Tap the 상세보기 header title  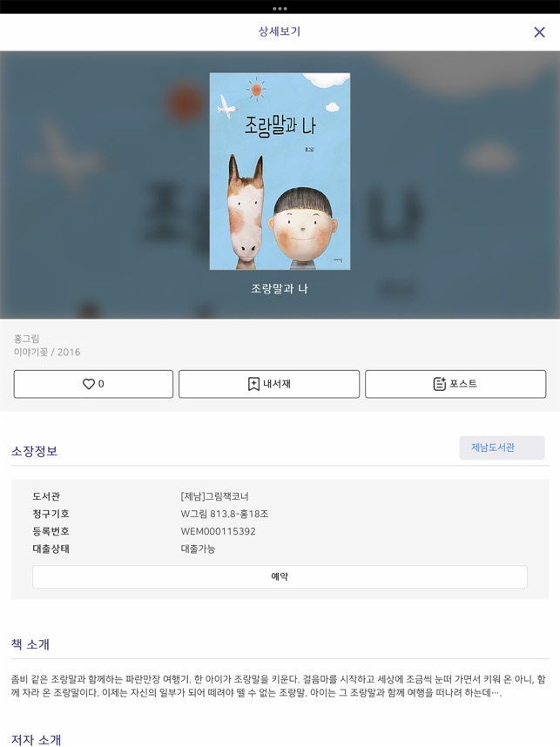coord(280,31)
